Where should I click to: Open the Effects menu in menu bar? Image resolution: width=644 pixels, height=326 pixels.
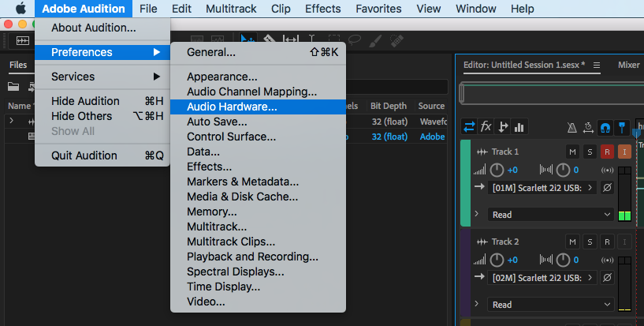point(323,9)
